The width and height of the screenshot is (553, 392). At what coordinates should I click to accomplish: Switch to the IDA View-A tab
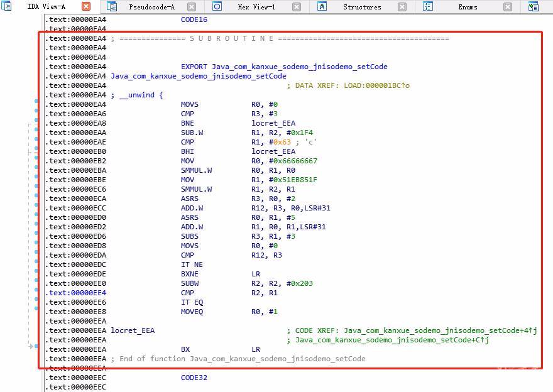(46, 7)
